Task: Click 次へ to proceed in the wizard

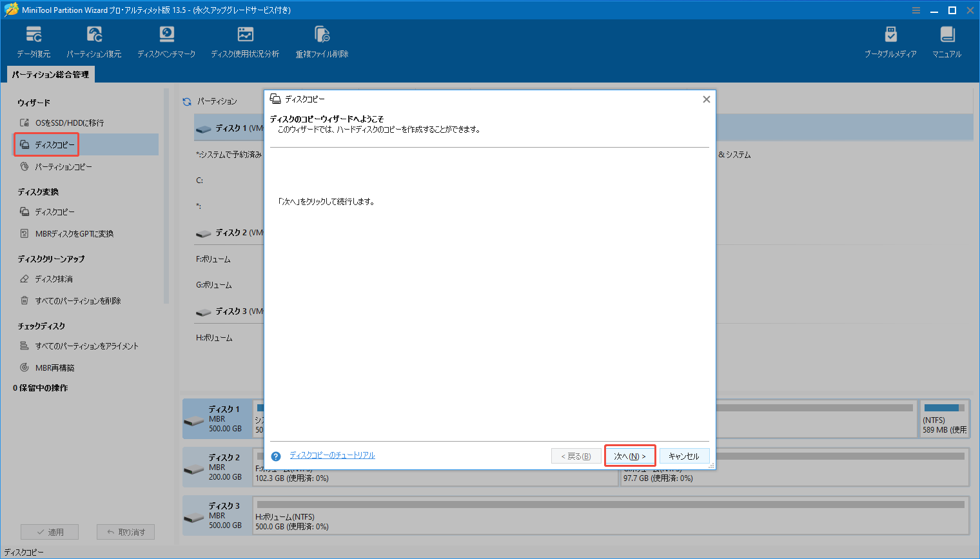Action: tap(630, 456)
